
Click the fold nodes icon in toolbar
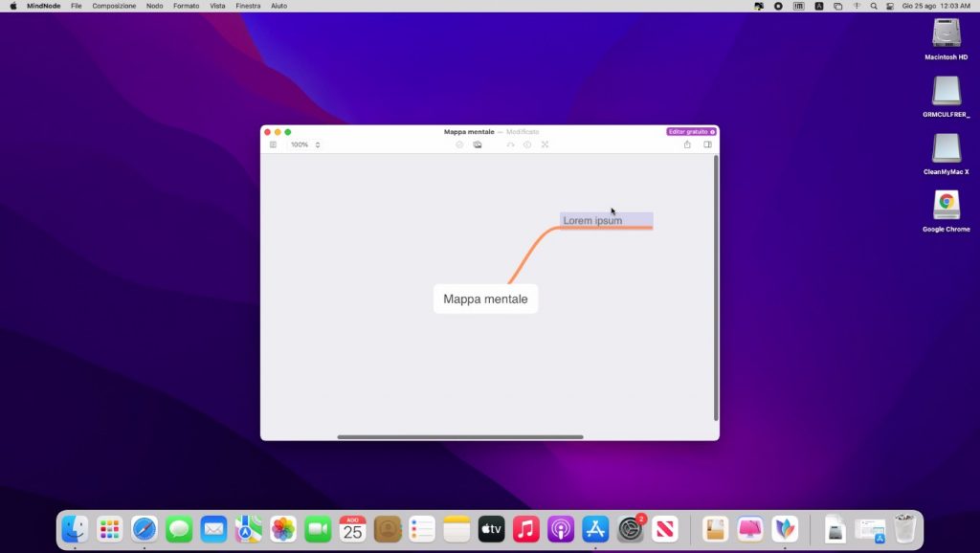pyautogui.click(x=545, y=144)
